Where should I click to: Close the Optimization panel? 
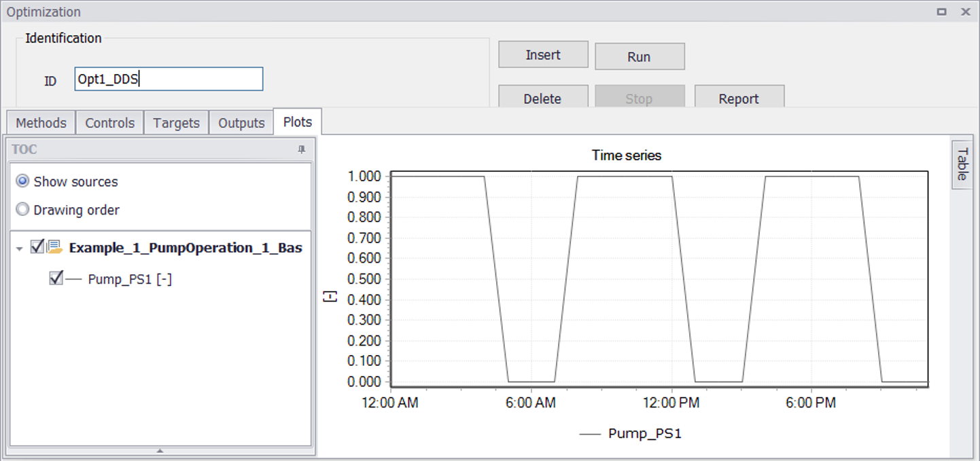click(x=965, y=12)
